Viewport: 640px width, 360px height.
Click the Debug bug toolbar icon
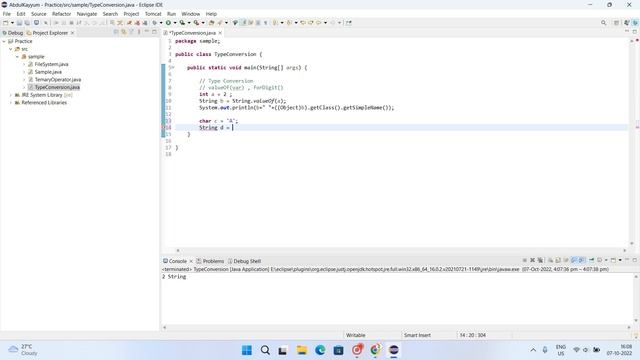(154, 23)
